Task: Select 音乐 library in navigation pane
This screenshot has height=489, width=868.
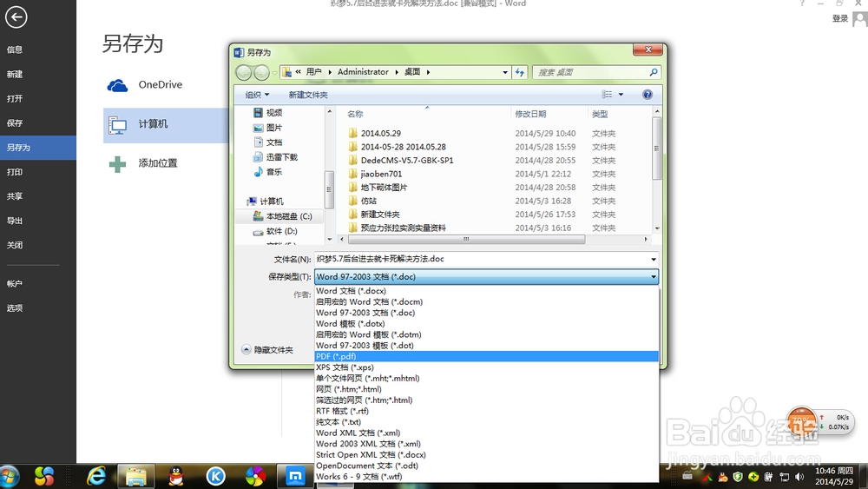Action: pyautogui.click(x=268, y=172)
